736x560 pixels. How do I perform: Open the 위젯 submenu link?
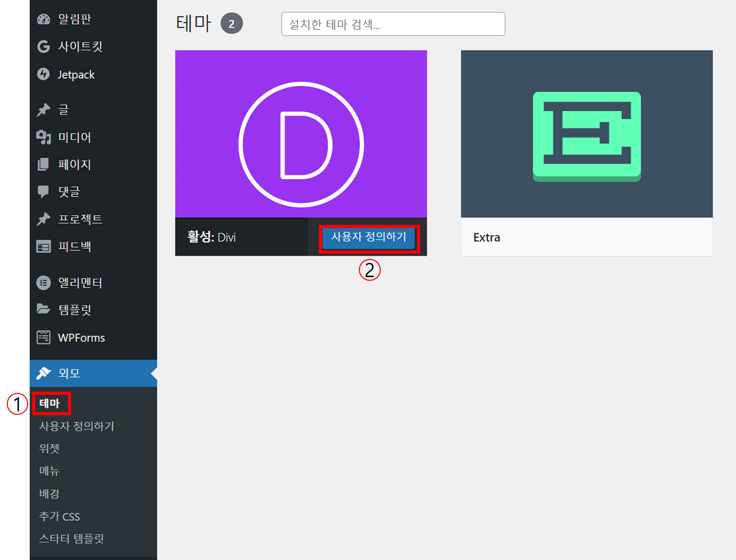(x=50, y=449)
